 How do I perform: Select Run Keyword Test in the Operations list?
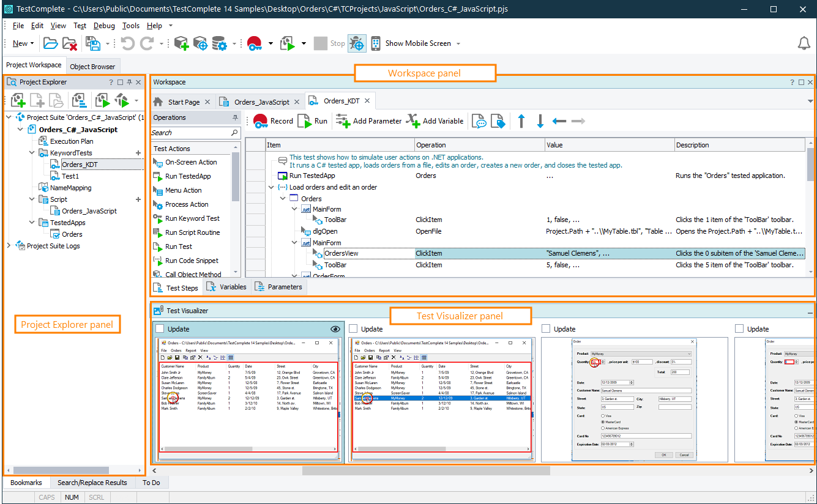tap(192, 218)
